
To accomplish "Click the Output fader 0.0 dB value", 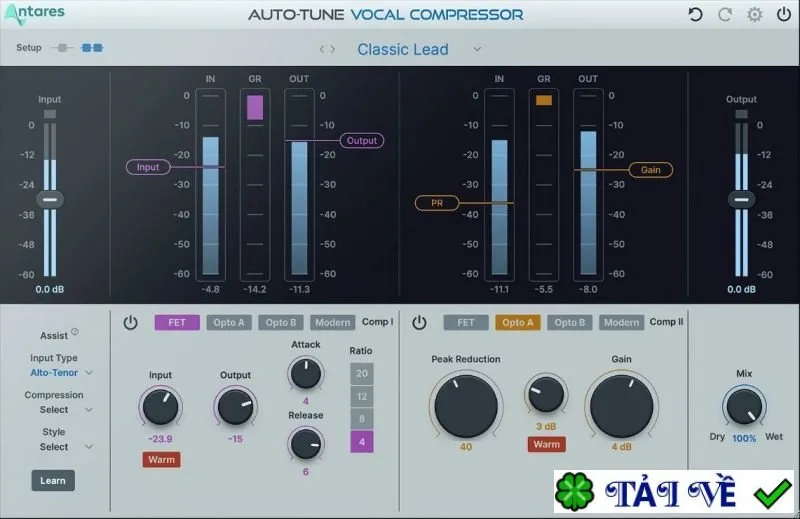I will tap(741, 289).
